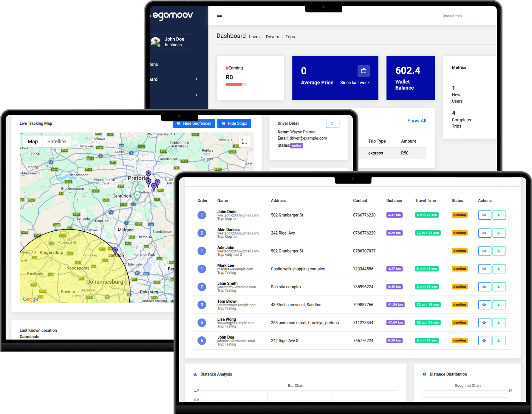The image size is (532, 414).
Task: Click the Show All link
Action: [417, 121]
